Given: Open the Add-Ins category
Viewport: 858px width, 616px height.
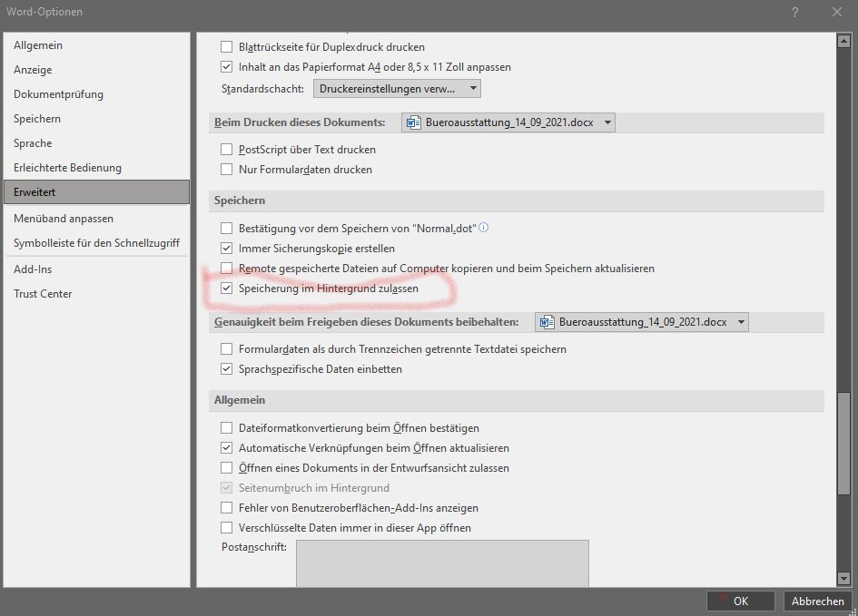Looking at the screenshot, I should (96, 269).
